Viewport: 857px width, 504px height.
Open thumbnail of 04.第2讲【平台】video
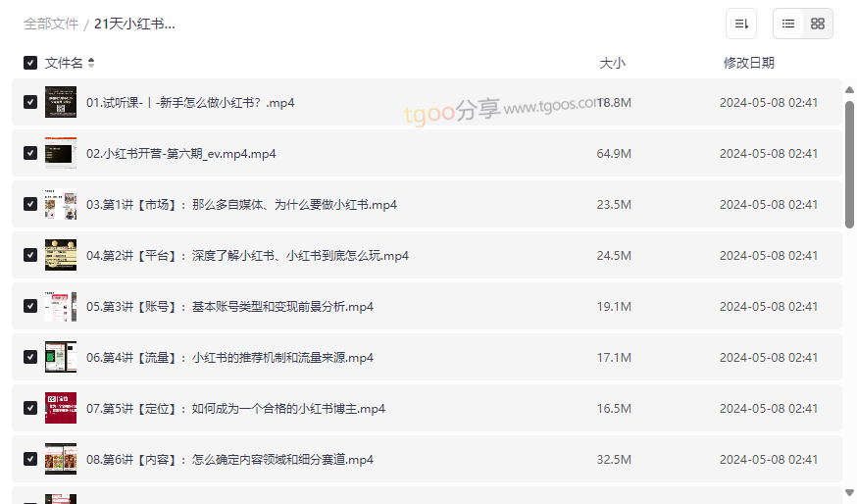[61, 255]
